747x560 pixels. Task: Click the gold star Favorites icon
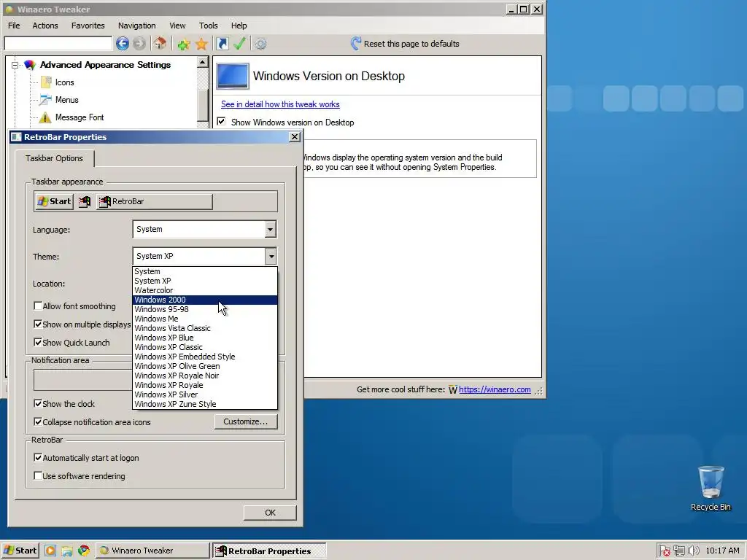(201, 44)
